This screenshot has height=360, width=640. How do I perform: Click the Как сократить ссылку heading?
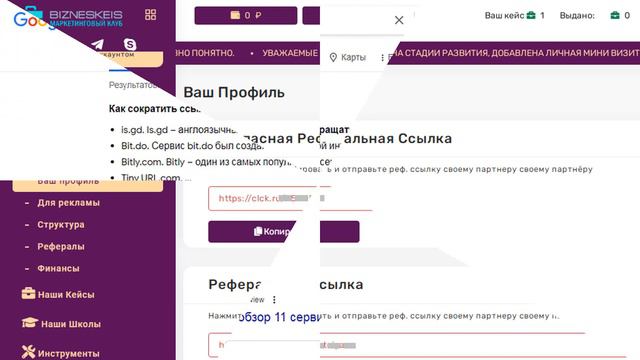coord(154,109)
